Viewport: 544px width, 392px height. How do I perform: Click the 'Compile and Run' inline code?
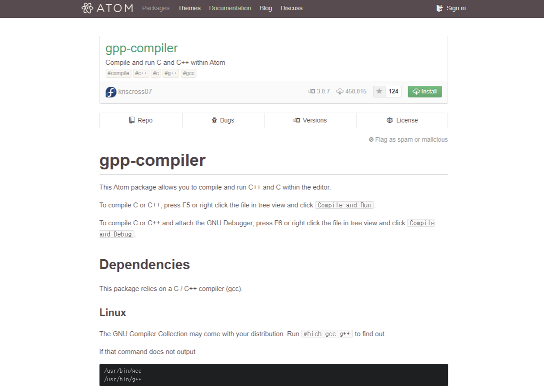tap(344, 205)
